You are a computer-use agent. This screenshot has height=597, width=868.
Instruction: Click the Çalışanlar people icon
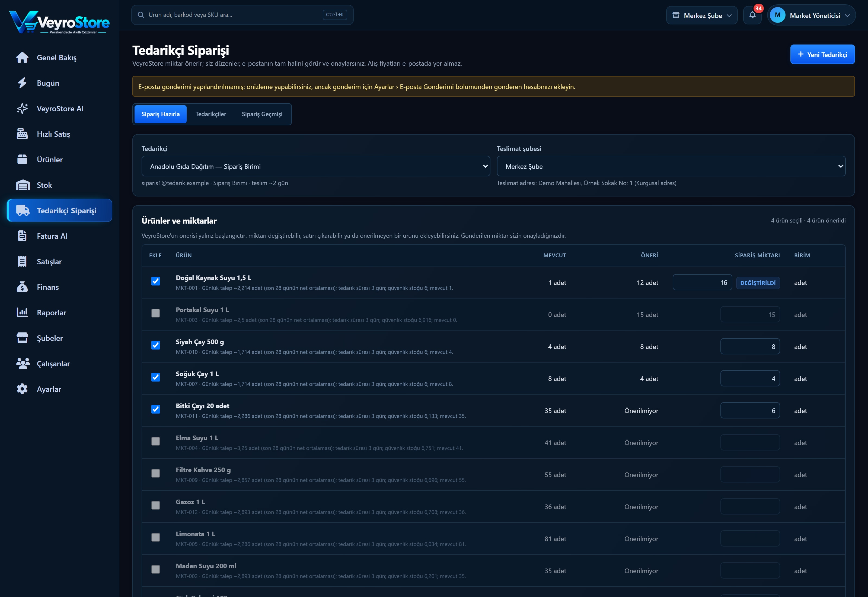tap(23, 363)
